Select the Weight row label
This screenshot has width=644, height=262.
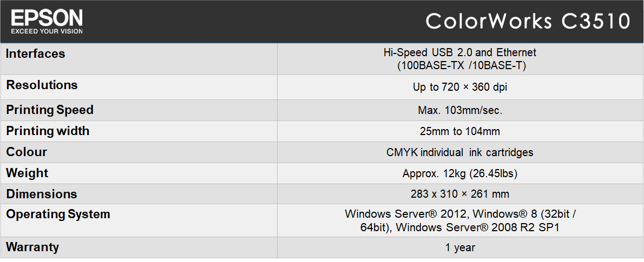27,173
